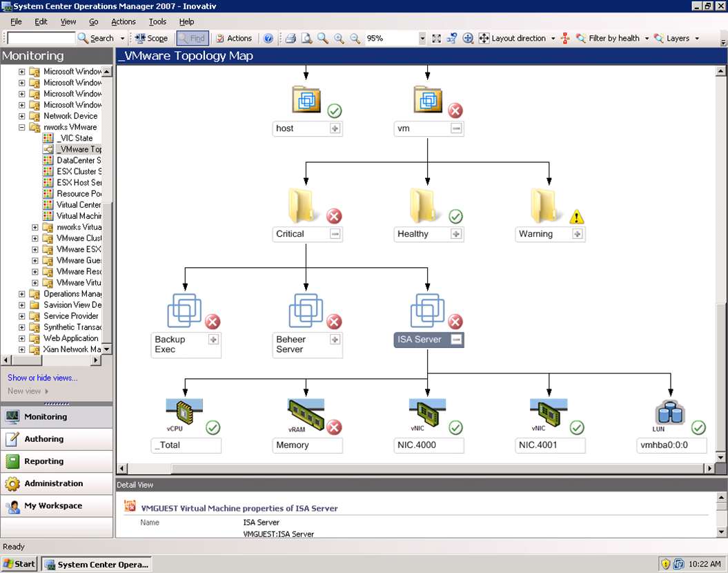Click the warning triangle on Warning folder

[577, 216]
